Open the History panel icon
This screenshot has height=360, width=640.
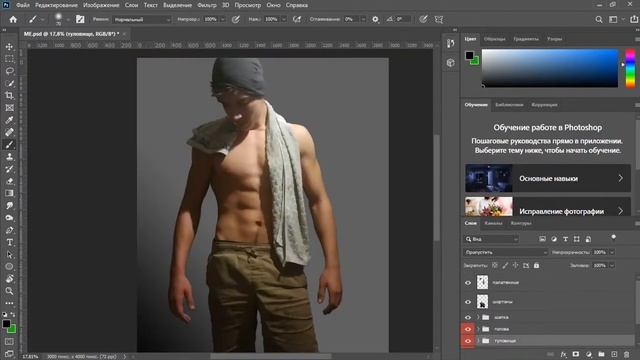pos(450,43)
